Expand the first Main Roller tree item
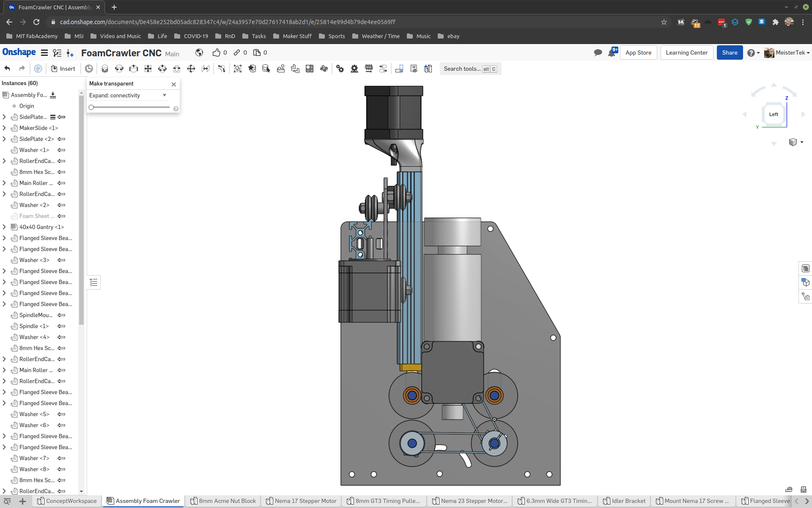Screen dimensions: 812x508 4,183
